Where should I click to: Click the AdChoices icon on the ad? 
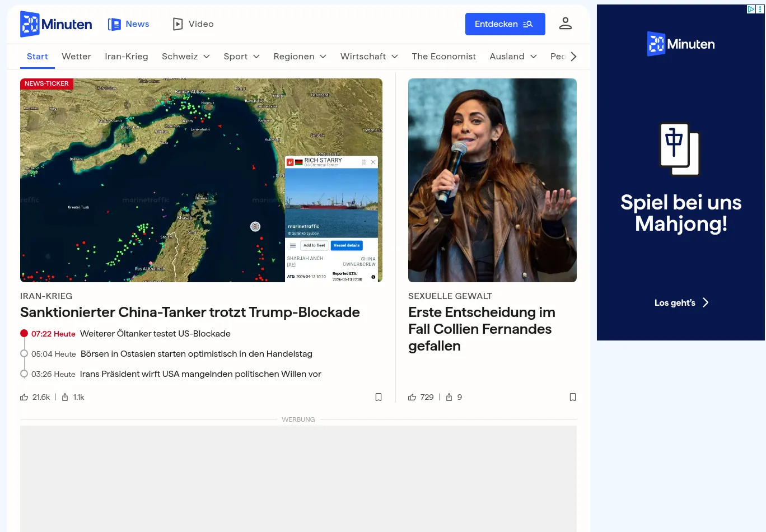point(751,9)
